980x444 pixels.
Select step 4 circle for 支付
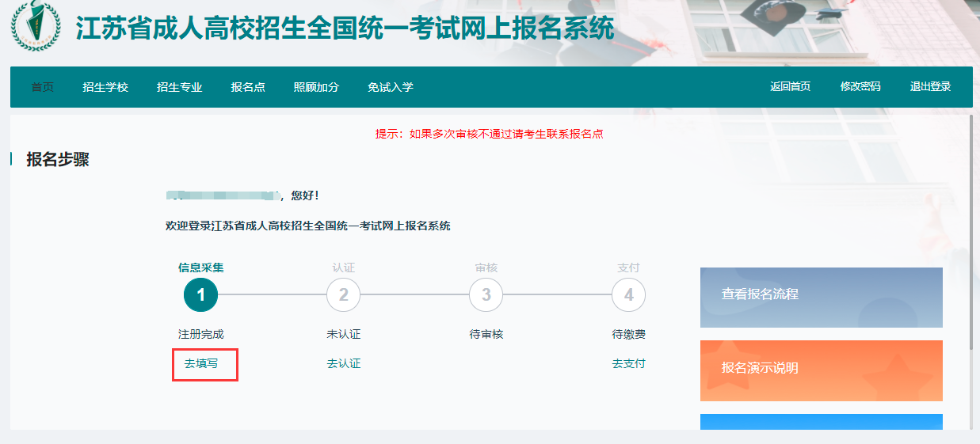tap(629, 295)
